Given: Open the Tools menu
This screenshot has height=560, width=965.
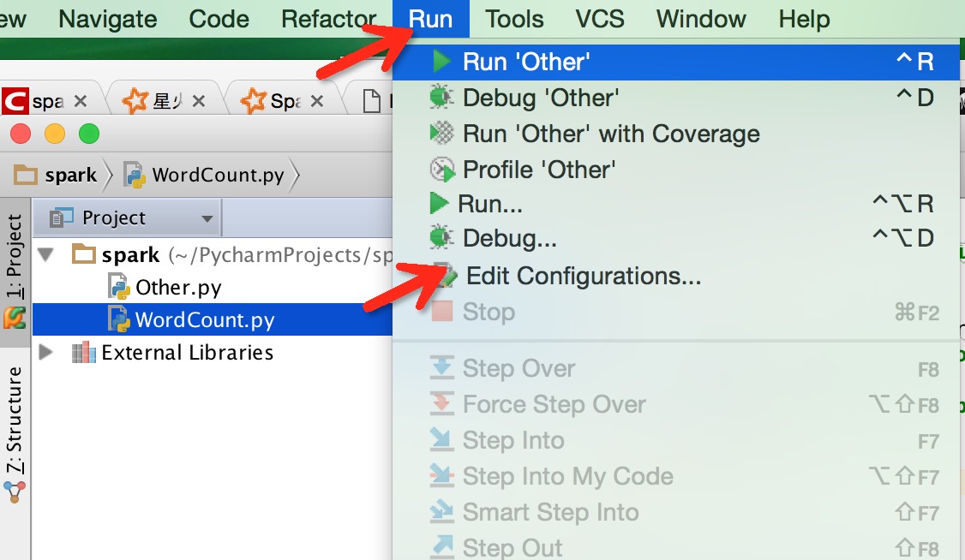Looking at the screenshot, I should click(514, 19).
